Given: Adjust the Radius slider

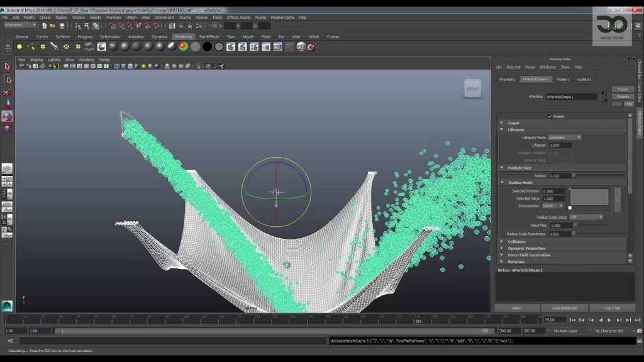Looking at the screenshot, I should (599, 176).
